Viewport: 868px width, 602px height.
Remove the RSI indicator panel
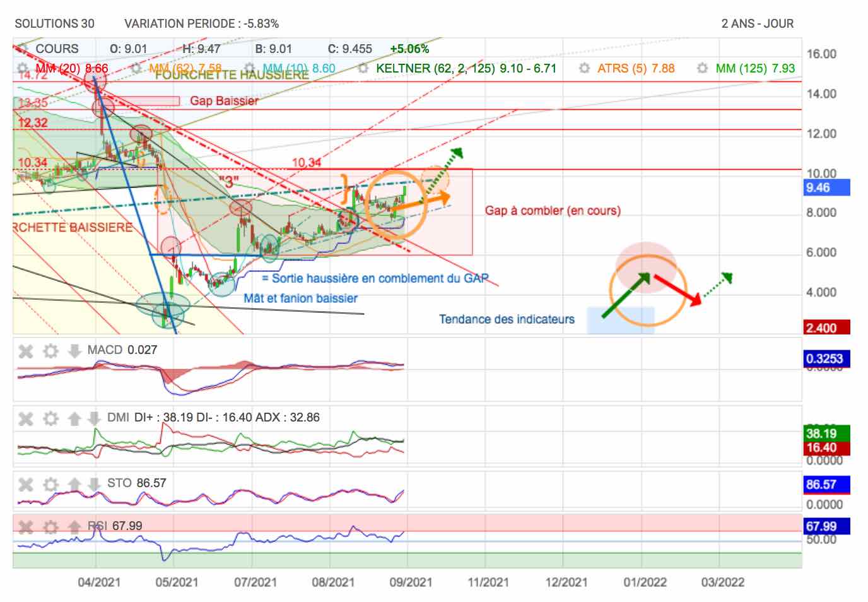pos(26,527)
